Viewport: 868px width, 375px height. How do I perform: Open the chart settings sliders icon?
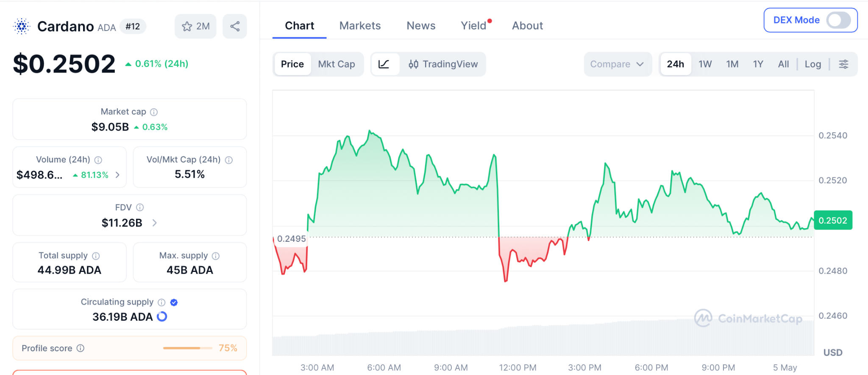[x=843, y=64]
